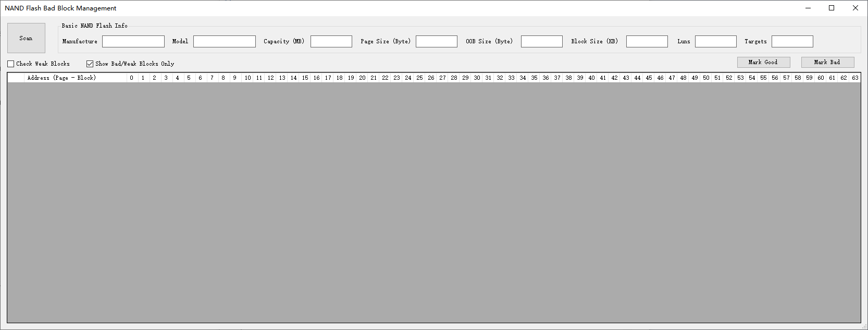Select the Luns input box

pyautogui.click(x=715, y=41)
